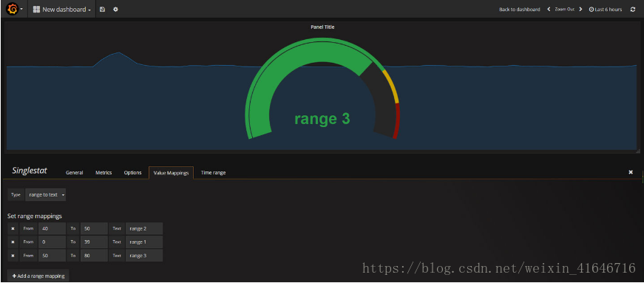
Task: Click the Zoom Out button
Action: click(564, 9)
